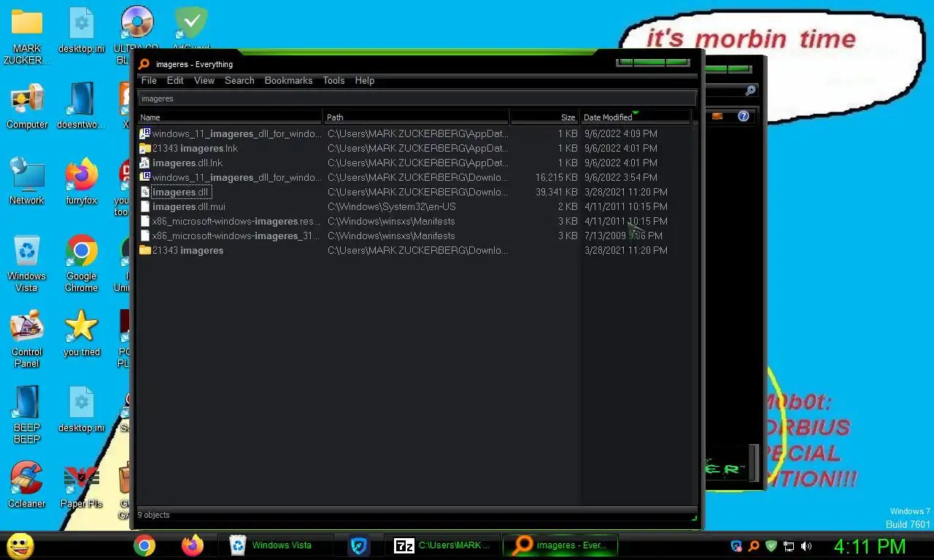This screenshot has width=934, height=560.
Task: Select the imageres.dll.mui file row
Action: coord(414,206)
